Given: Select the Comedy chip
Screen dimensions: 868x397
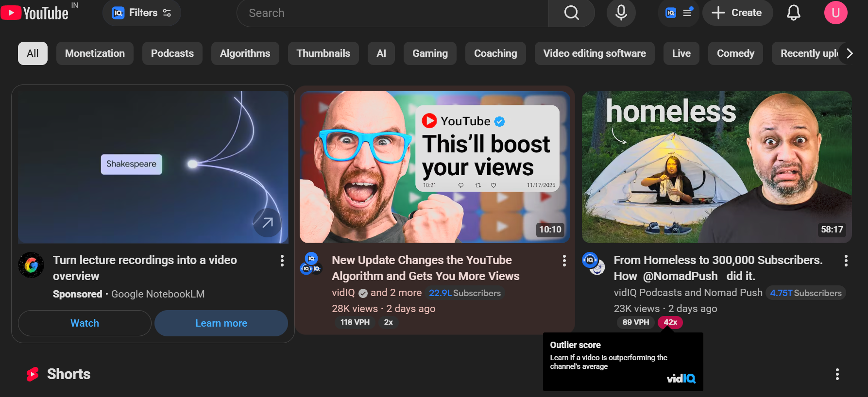Looking at the screenshot, I should coord(735,53).
